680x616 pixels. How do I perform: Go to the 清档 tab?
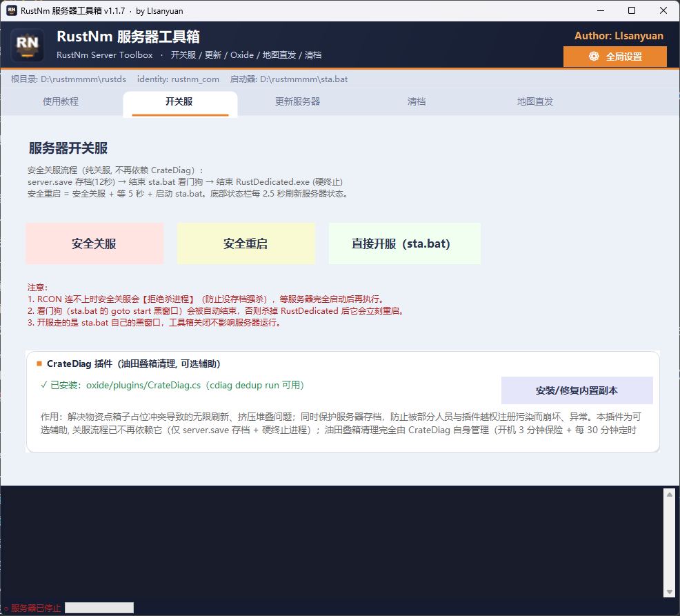[x=417, y=101]
